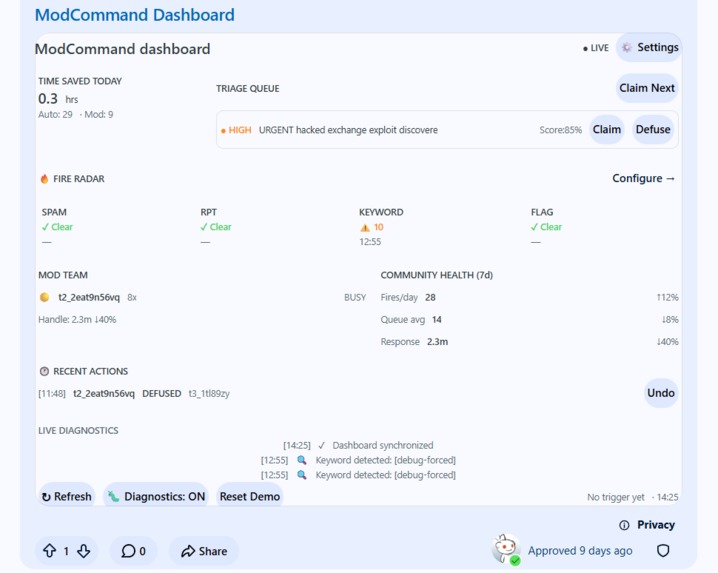Screen dimensions: 718x573
Task: Open Settings with the gear button
Action: point(649,48)
